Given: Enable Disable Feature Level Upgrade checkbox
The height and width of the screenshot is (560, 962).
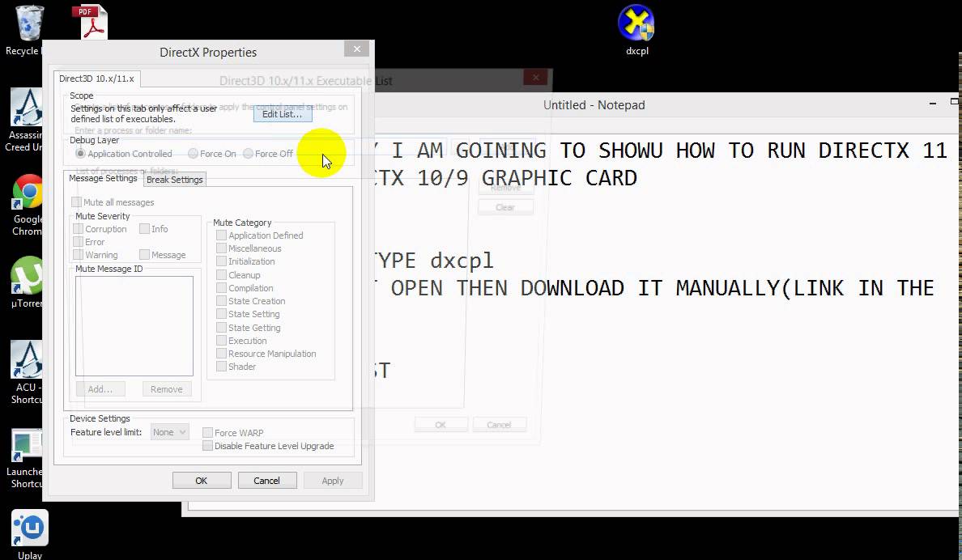Looking at the screenshot, I should tap(208, 446).
